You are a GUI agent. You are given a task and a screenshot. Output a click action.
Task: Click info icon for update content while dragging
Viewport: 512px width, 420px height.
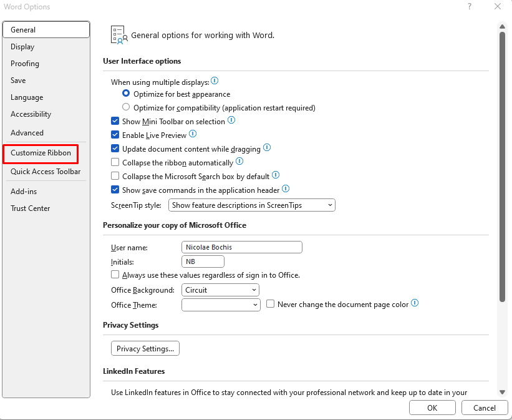pyautogui.click(x=267, y=148)
